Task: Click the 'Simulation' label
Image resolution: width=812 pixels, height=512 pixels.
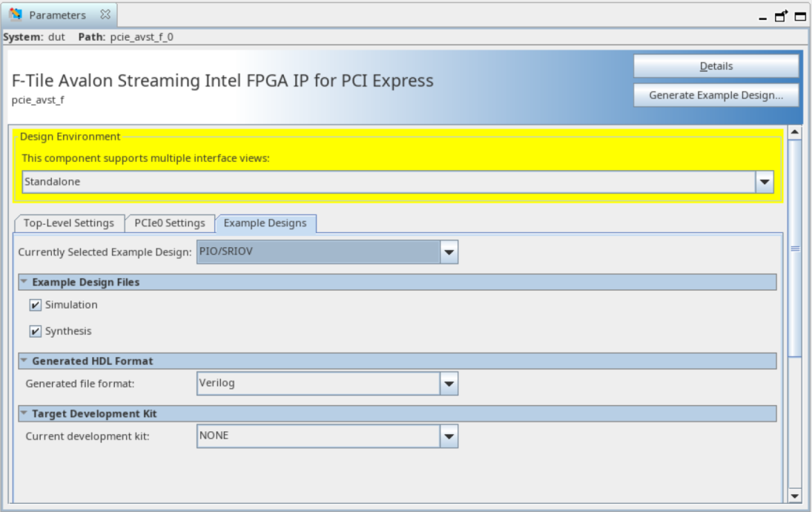Action: [71, 305]
